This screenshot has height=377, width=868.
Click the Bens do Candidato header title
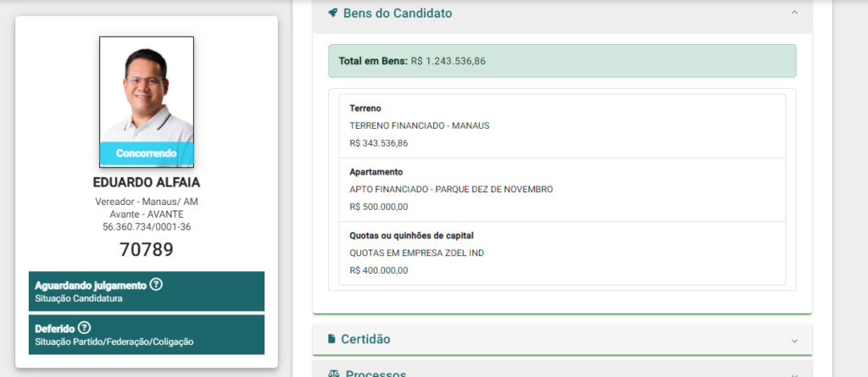coord(398,14)
